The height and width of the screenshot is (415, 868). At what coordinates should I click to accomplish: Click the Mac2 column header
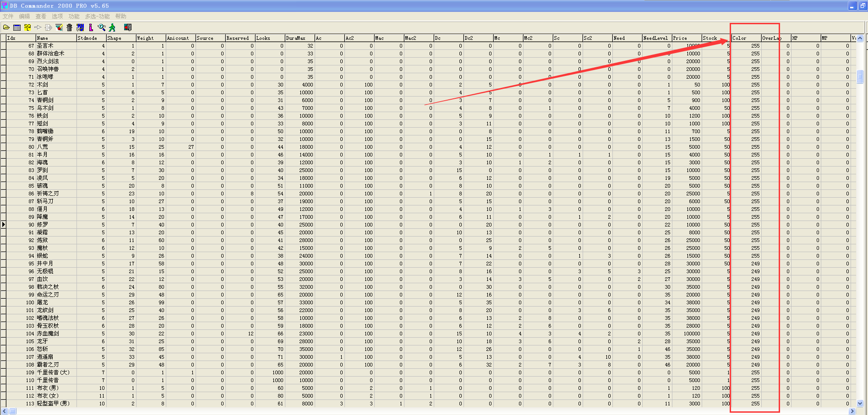(x=419, y=38)
